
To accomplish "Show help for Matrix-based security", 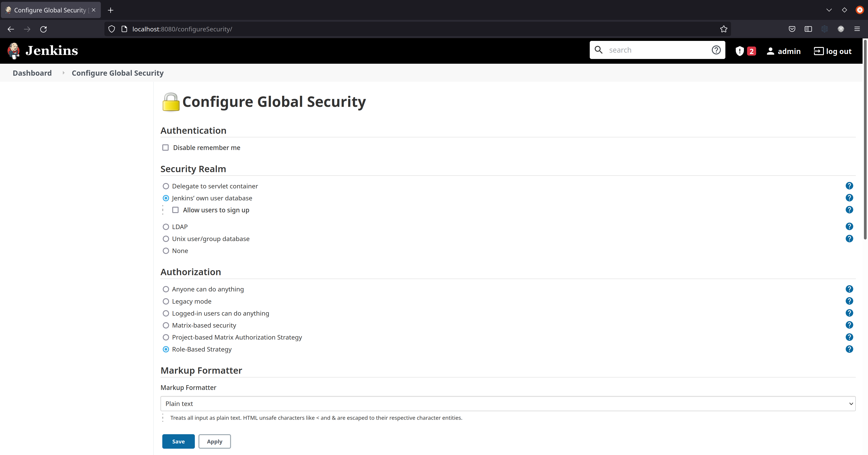I will click(849, 325).
